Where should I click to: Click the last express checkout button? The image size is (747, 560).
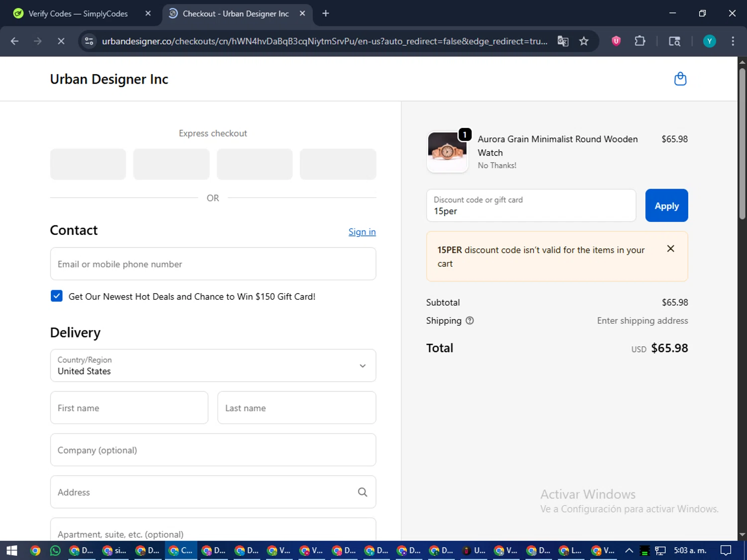(x=338, y=164)
